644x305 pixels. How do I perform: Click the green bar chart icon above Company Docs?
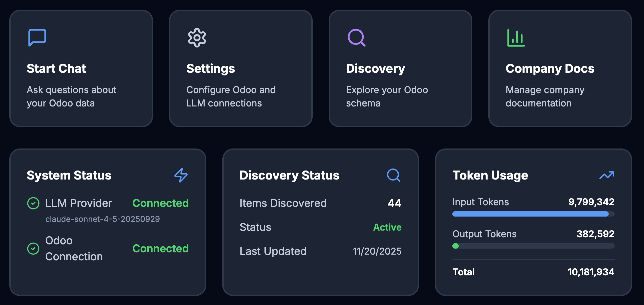pyautogui.click(x=516, y=37)
